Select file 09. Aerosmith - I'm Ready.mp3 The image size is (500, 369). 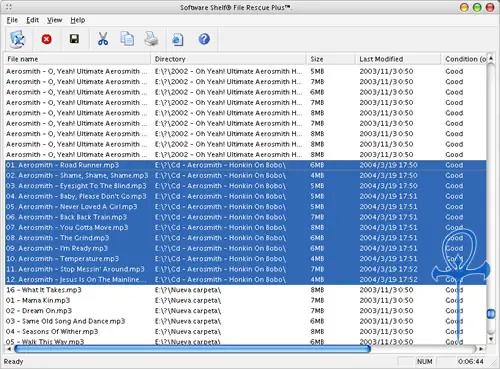[57, 248]
